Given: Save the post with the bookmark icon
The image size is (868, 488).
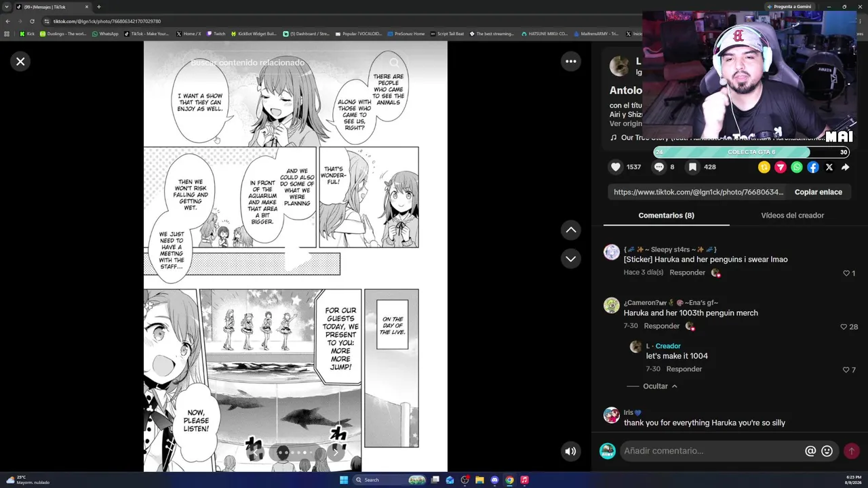Looking at the screenshot, I should (x=692, y=167).
